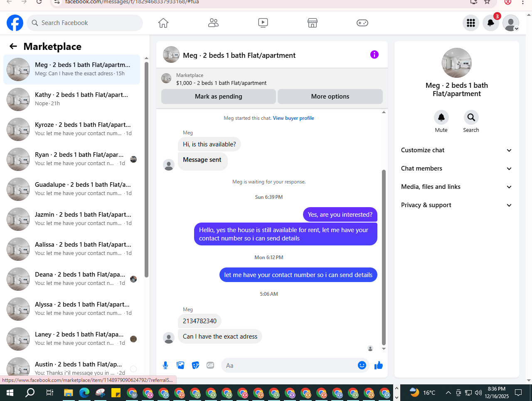
Task: Open Facebook home via logo
Action: click(15, 23)
